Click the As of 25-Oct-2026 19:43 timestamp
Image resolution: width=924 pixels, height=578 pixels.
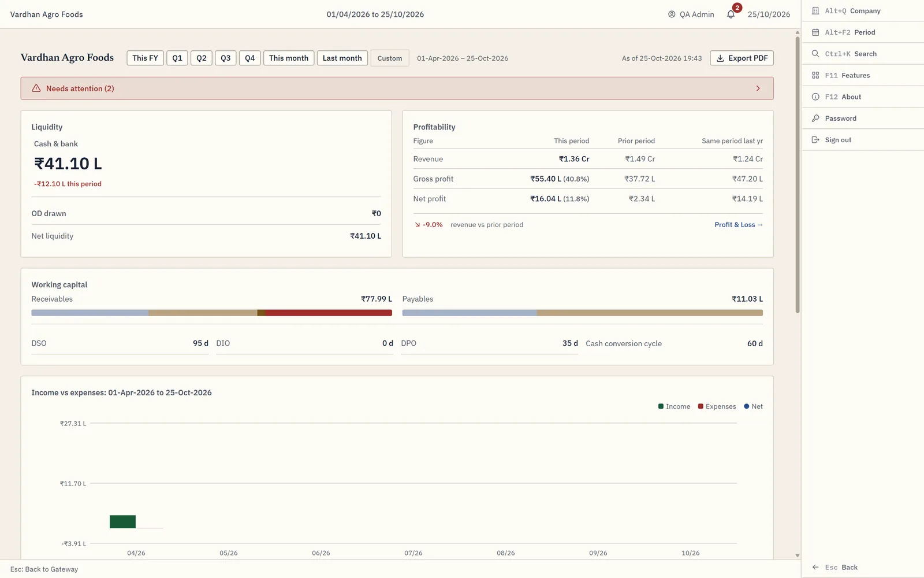click(x=662, y=58)
